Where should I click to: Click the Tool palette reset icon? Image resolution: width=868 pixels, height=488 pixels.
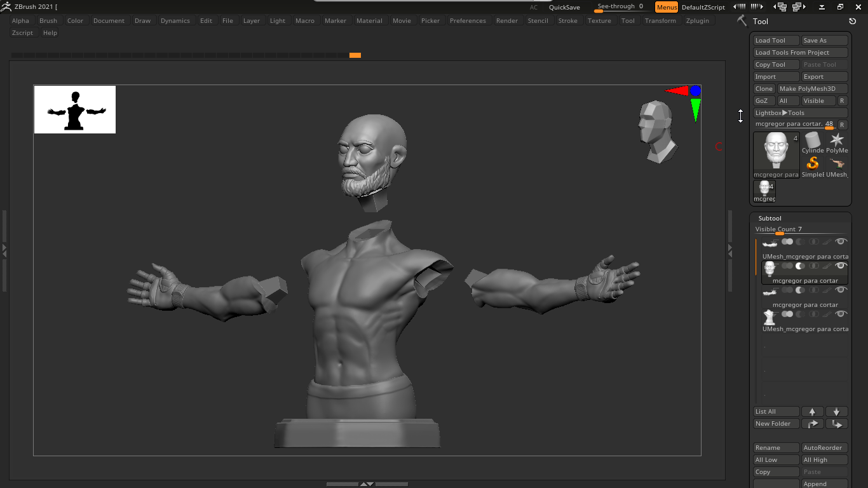click(852, 21)
